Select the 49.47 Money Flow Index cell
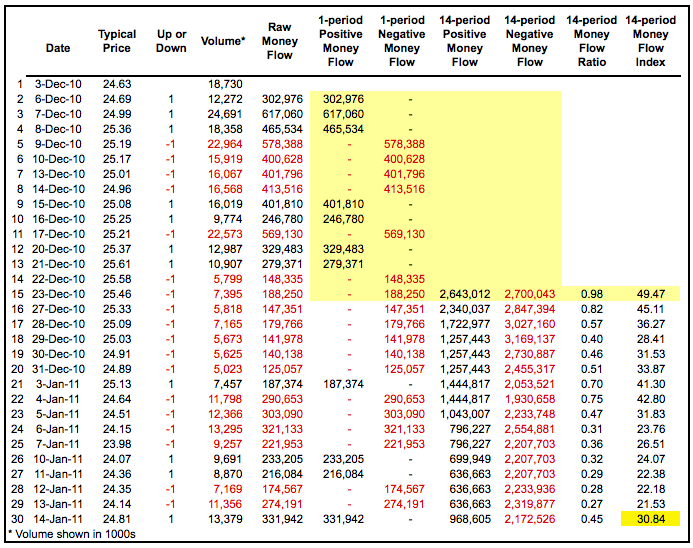The image size is (693, 548). click(x=651, y=294)
